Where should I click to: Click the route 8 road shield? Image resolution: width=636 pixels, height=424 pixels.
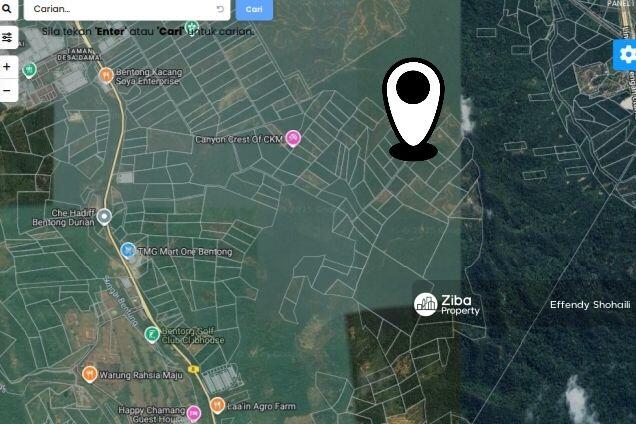tap(194, 369)
